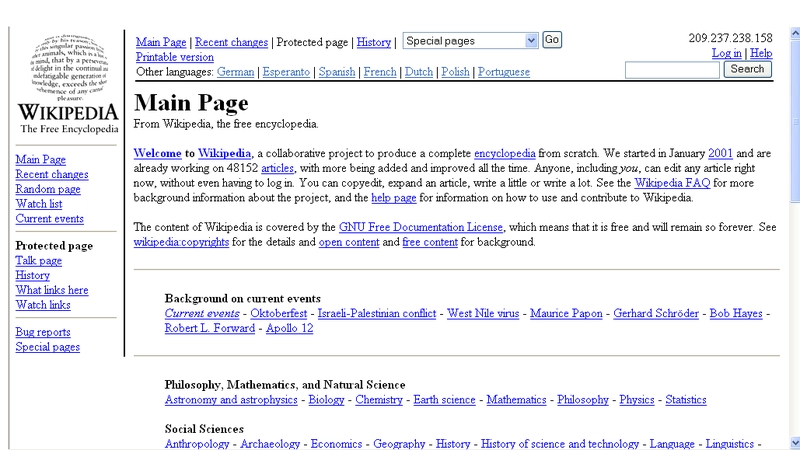This screenshot has width=800, height=450.
Task: Open wikipedia:copyrights link
Action: tap(181, 242)
